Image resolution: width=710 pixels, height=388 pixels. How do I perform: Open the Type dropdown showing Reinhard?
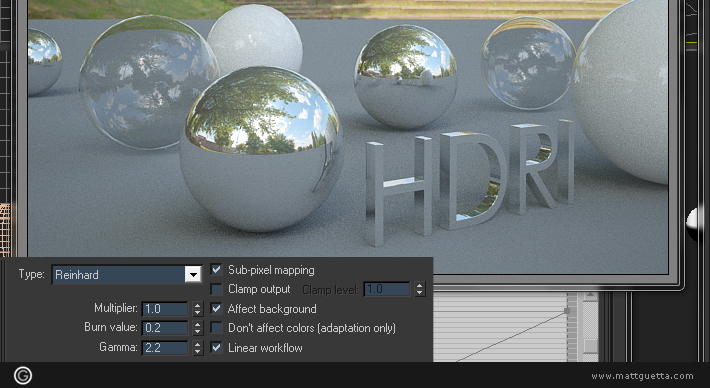click(x=127, y=274)
